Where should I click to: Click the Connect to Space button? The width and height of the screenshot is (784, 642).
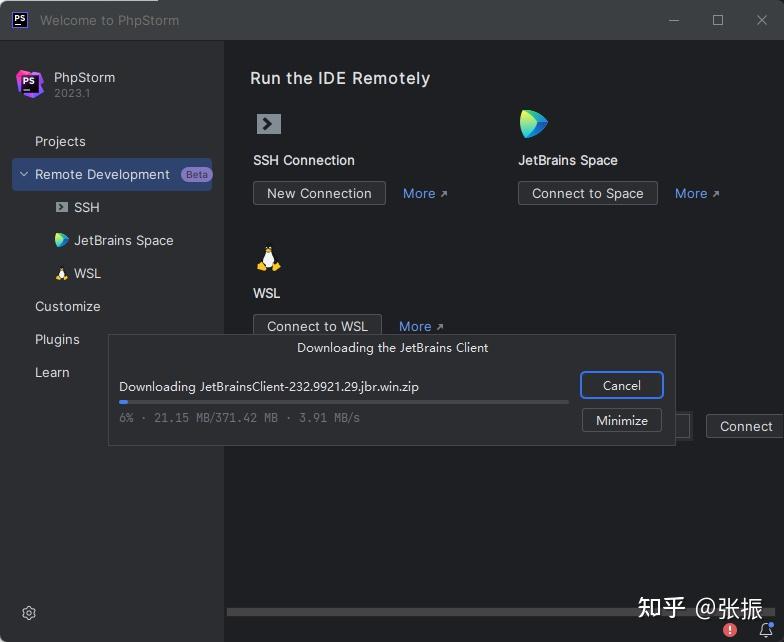point(588,193)
